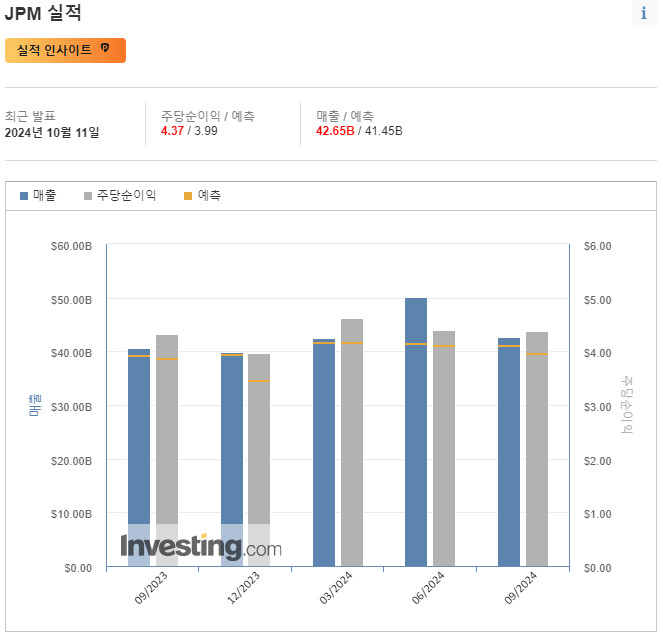Click the 12/2023 gray EPS bar

(x=259, y=460)
